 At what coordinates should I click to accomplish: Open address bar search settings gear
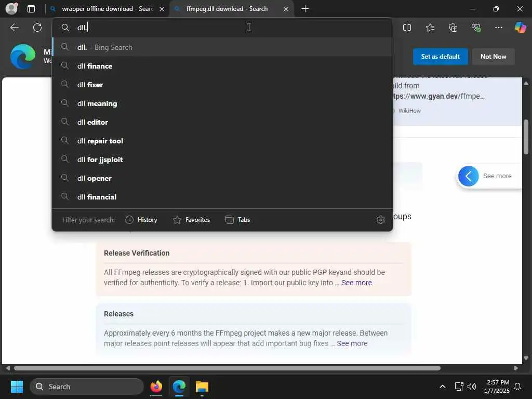click(x=380, y=220)
